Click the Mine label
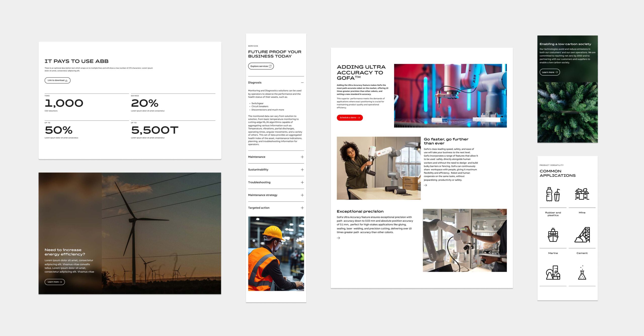Viewport: 644px width, 336px height. click(x=582, y=213)
